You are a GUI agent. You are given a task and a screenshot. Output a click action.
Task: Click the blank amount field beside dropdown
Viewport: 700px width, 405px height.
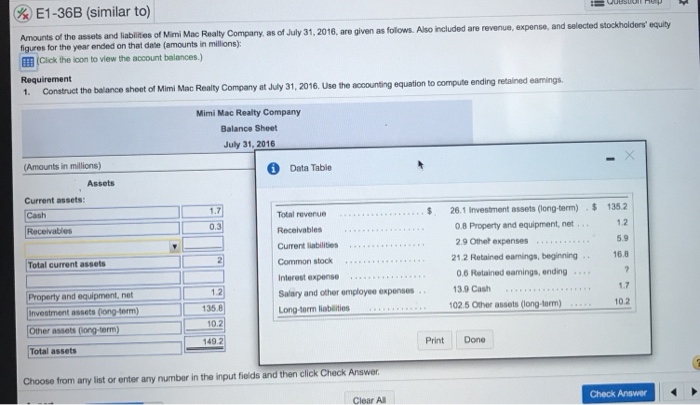click(203, 243)
